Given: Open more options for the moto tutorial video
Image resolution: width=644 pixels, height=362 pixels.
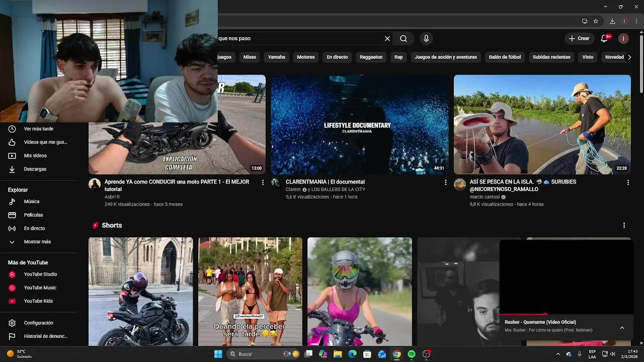Looking at the screenshot, I should point(263,183).
